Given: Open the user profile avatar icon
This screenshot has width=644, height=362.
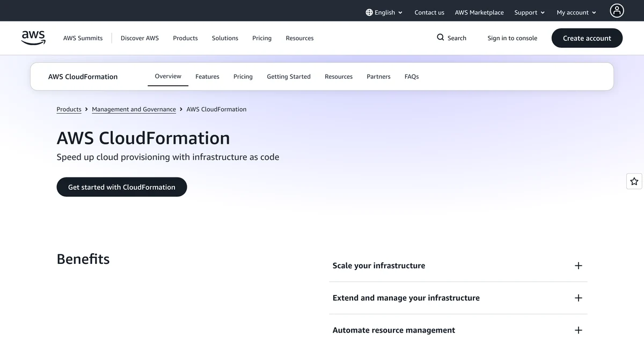Looking at the screenshot, I should click(x=617, y=11).
